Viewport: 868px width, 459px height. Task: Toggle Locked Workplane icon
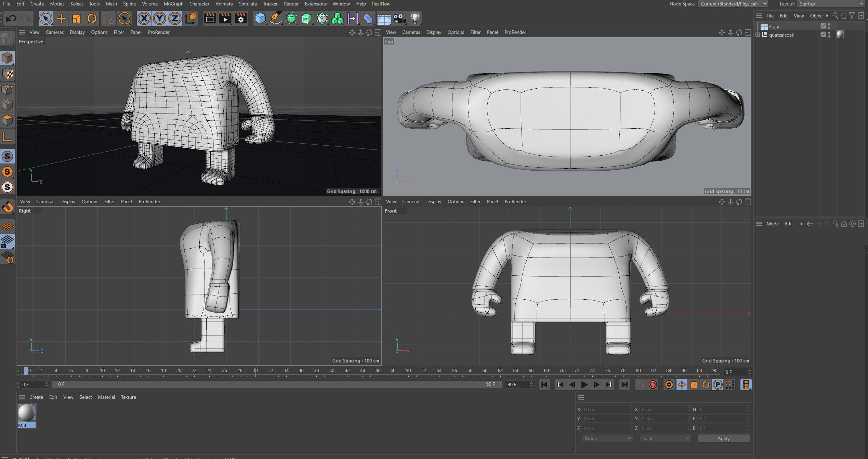7,241
